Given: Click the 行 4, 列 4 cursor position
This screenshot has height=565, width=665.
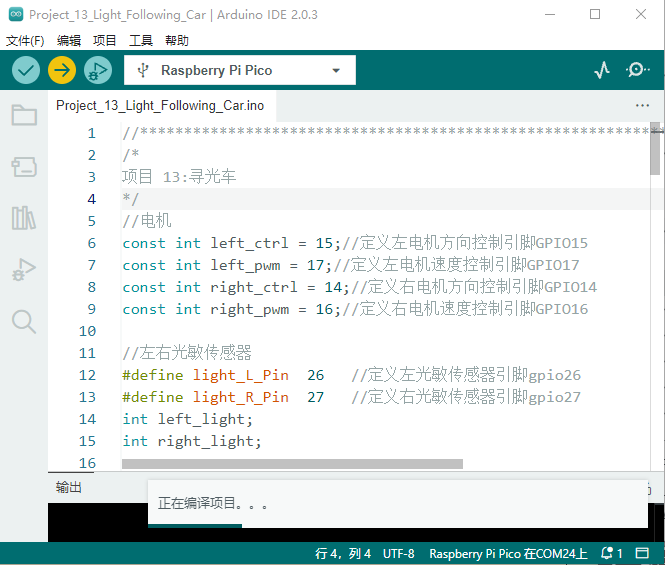Looking at the screenshot, I should coord(343,554).
